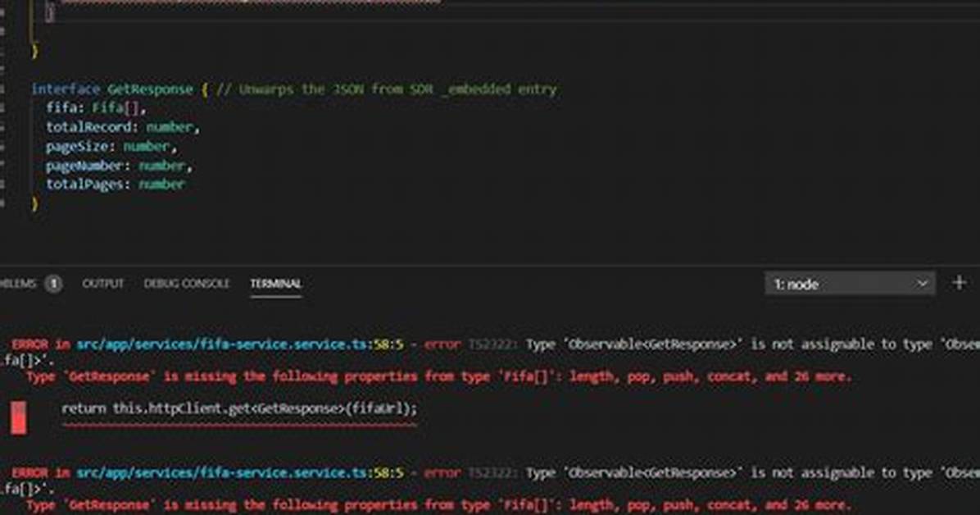Viewport: 980px width, 515px height.
Task: Click the 'interface GetResponse' declaration line
Action: click(x=293, y=89)
